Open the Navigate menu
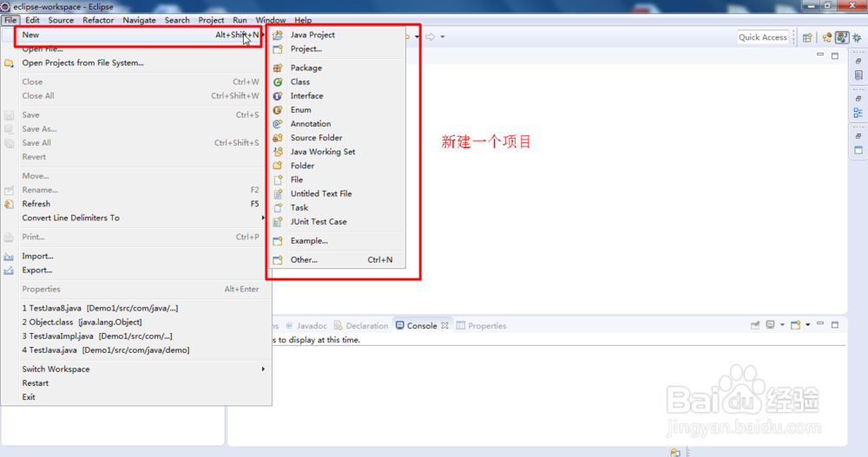Viewport: 868px width, 457px height. point(139,20)
